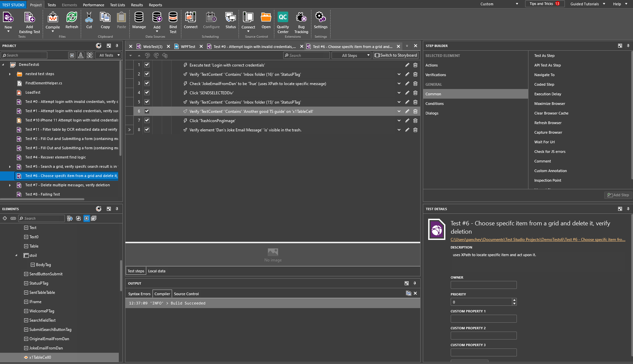Screen dimensions: 633x364
Task: Uncheck step 2 enabled checkbox
Action: (x=147, y=74)
